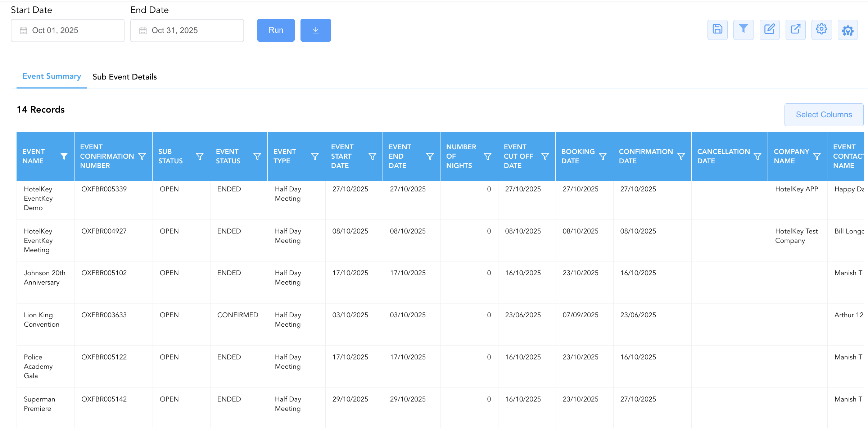The height and width of the screenshot is (431, 868).
Task: Select confirmation number OXFBR005339
Action: click(x=104, y=189)
